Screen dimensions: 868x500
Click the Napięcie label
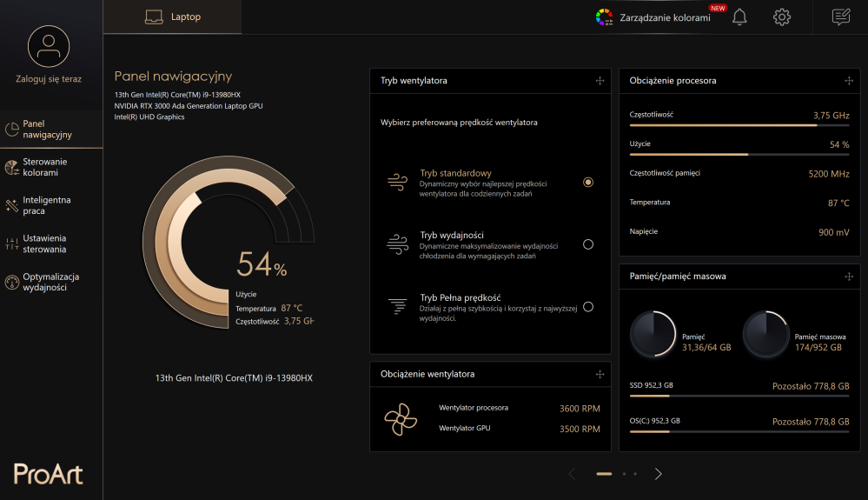coord(643,231)
